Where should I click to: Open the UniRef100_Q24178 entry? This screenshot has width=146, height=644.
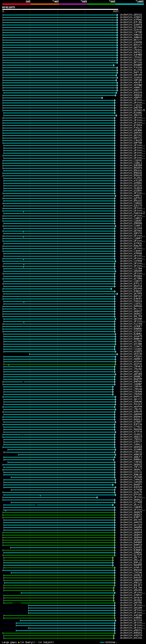[x=131, y=492]
